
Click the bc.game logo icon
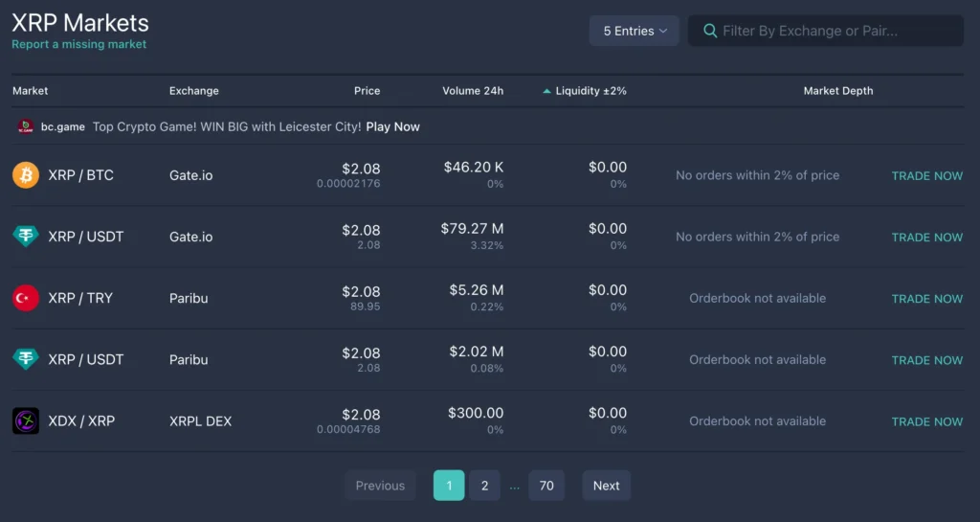pos(26,126)
